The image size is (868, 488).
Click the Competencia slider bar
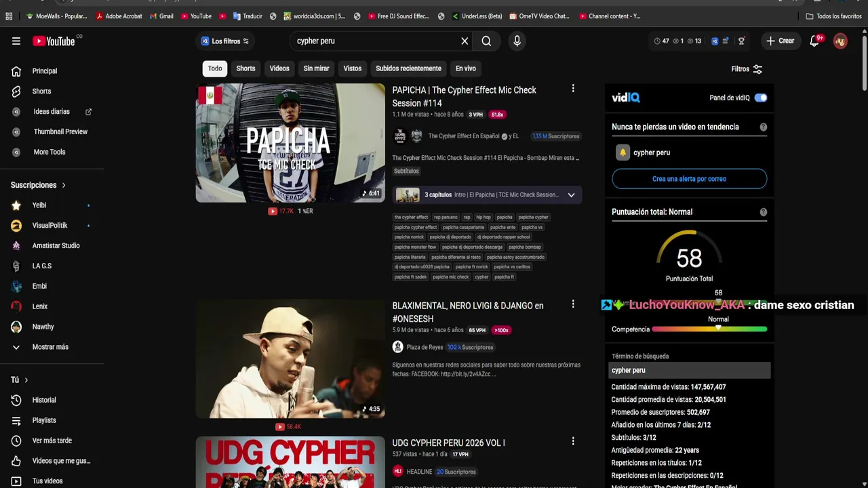(x=709, y=329)
